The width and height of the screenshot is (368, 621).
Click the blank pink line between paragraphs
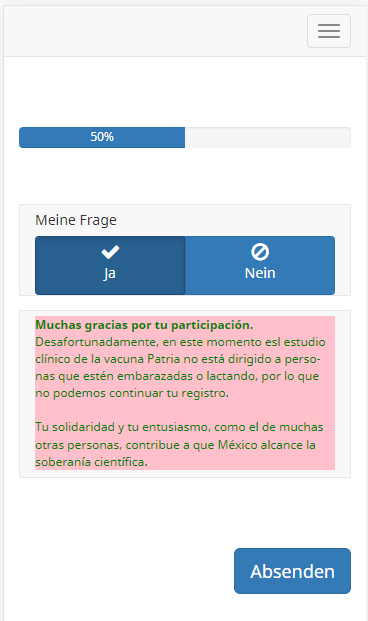pyautogui.click(x=185, y=410)
